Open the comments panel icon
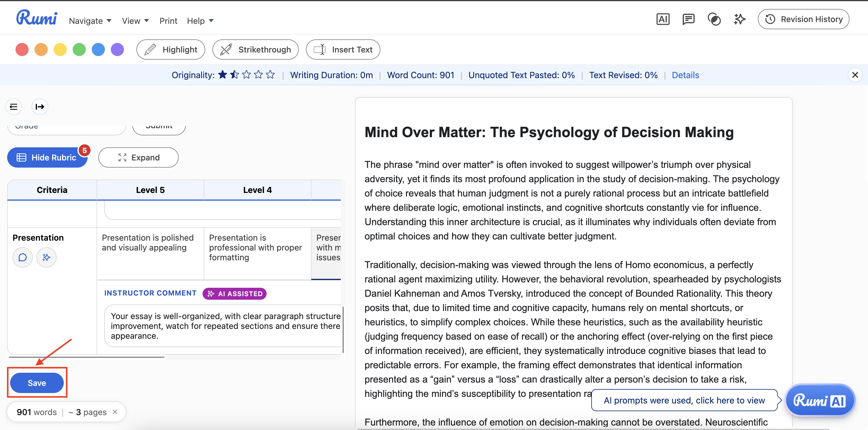This screenshot has height=430, width=868. [688, 19]
